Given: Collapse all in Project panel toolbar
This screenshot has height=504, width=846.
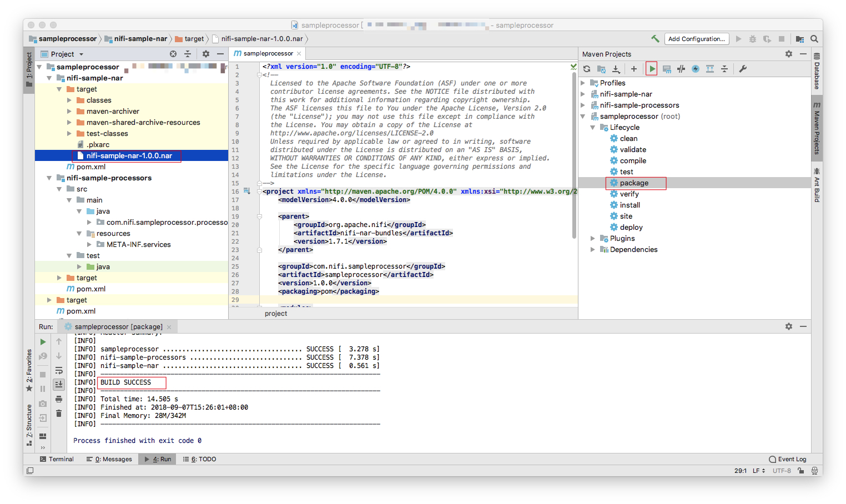Looking at the screenshot, I should 188,54.
